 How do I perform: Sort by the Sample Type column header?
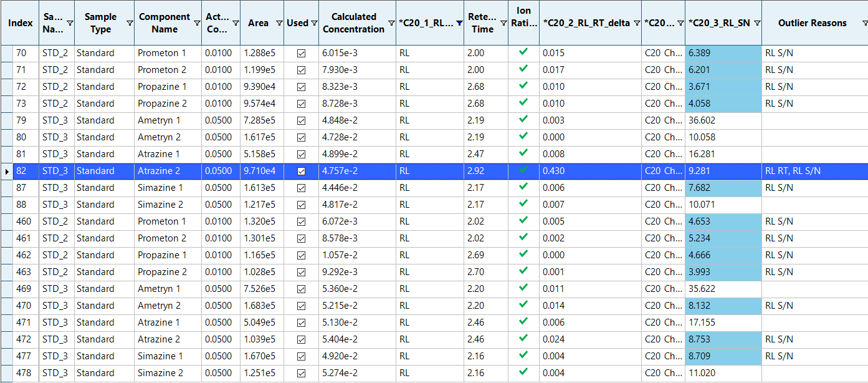[100, 23]
